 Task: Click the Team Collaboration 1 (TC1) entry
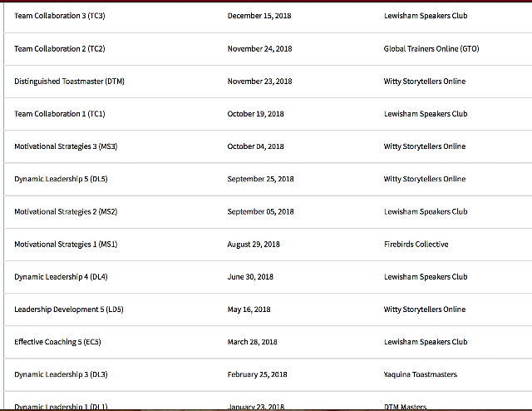click(x=60, y=114)
